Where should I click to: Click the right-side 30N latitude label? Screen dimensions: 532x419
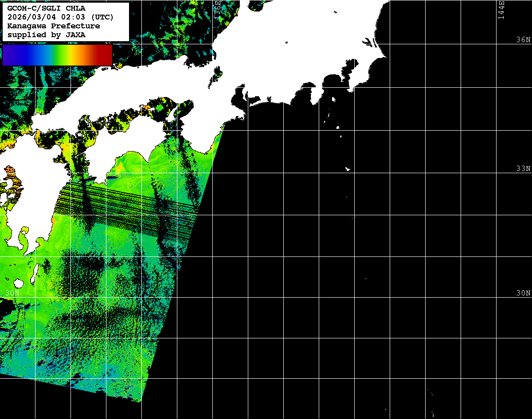coord(523,293)
